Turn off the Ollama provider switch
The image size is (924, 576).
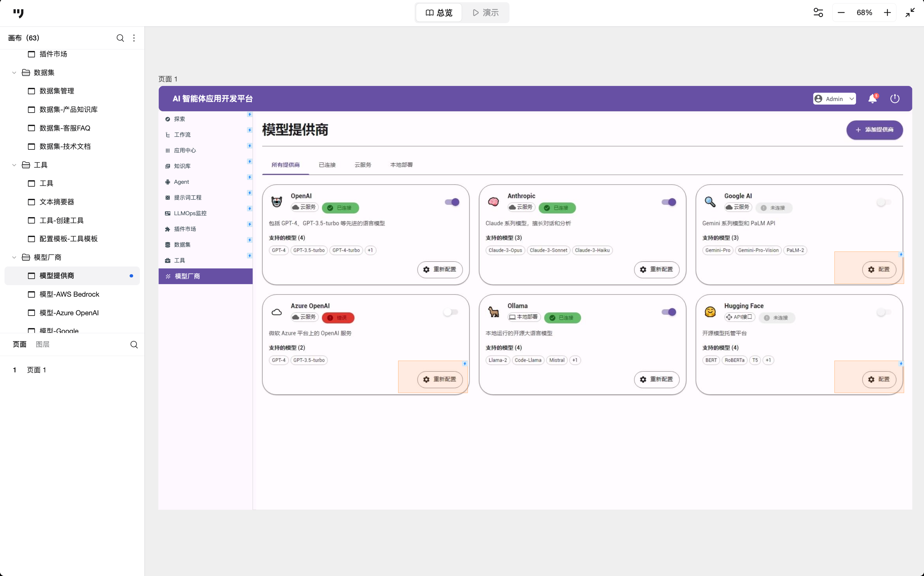669,312
